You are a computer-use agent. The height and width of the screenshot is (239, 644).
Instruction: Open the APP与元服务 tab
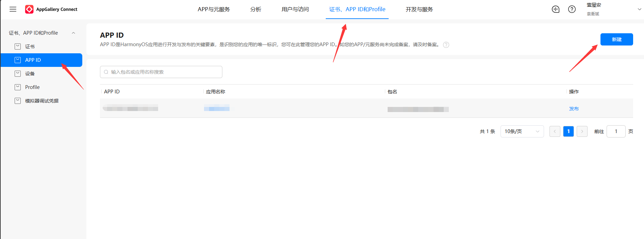[x=214, y=10]
